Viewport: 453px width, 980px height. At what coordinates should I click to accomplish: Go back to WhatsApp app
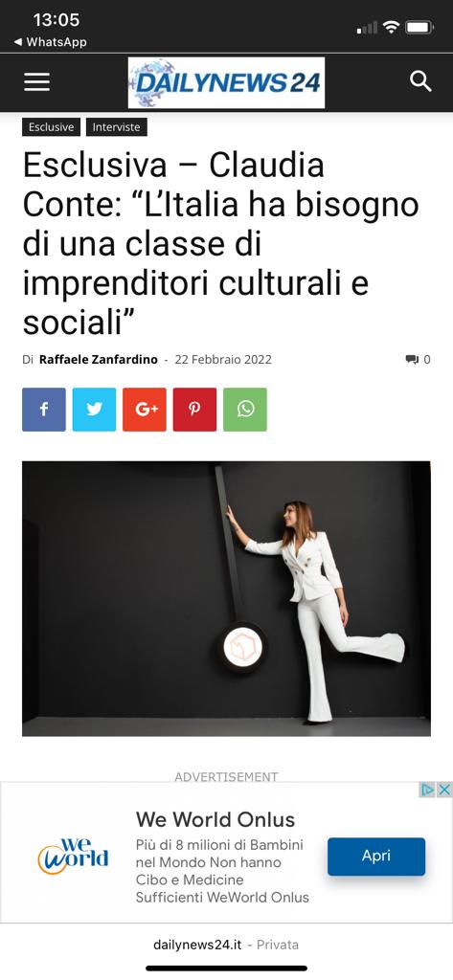[50, 42]
